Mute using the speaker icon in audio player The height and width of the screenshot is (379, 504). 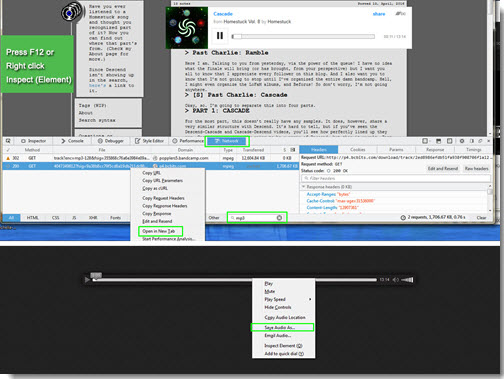tap(396, 280)
